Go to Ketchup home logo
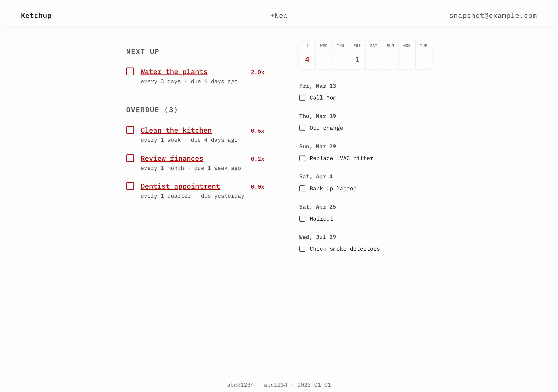This screenshot has width=558, height=392. pos(36,16)
